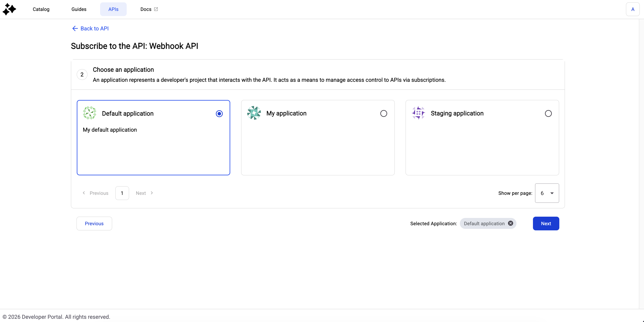
Task: Click pagination right chevron next to Next
Action: click(x=152, y=193)
